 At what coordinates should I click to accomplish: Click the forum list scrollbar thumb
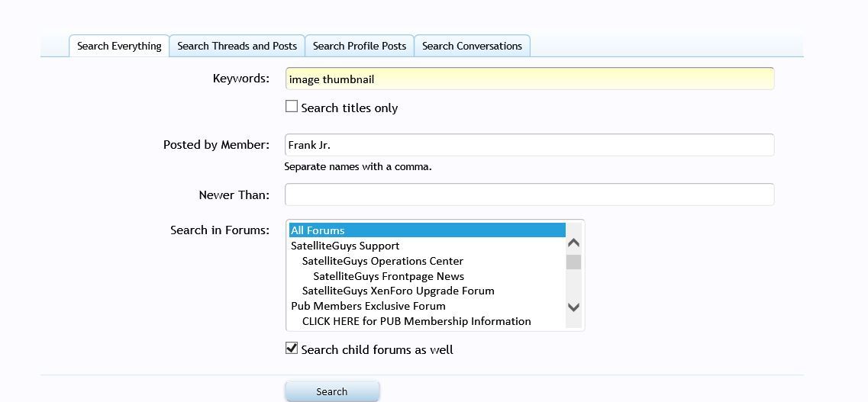pos(574,262)
